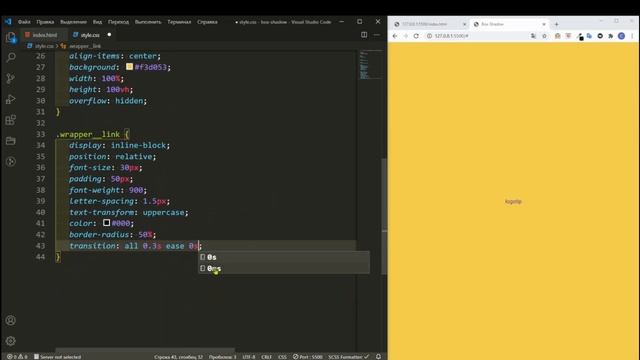This screenshot has width=640, height=360.
Task: Click the Split Editor icon
Action: click(x=364, y=35)
